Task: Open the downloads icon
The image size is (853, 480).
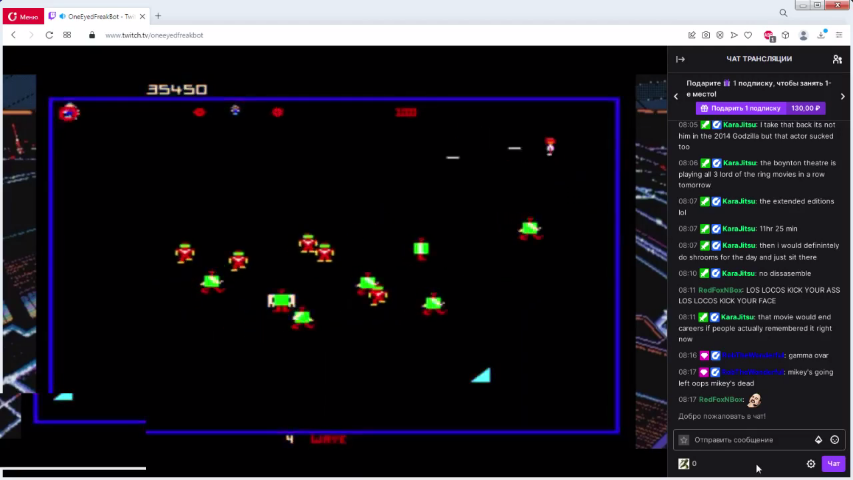Action: coord(821,35)
